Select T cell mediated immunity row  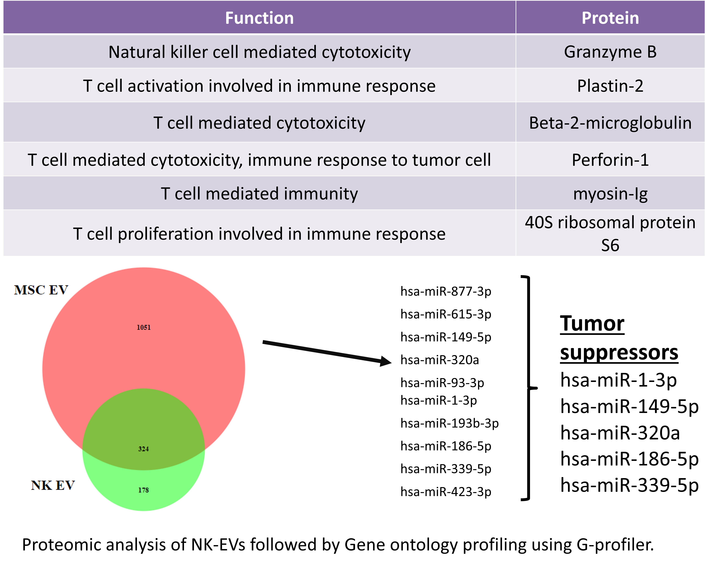[354, 193]
